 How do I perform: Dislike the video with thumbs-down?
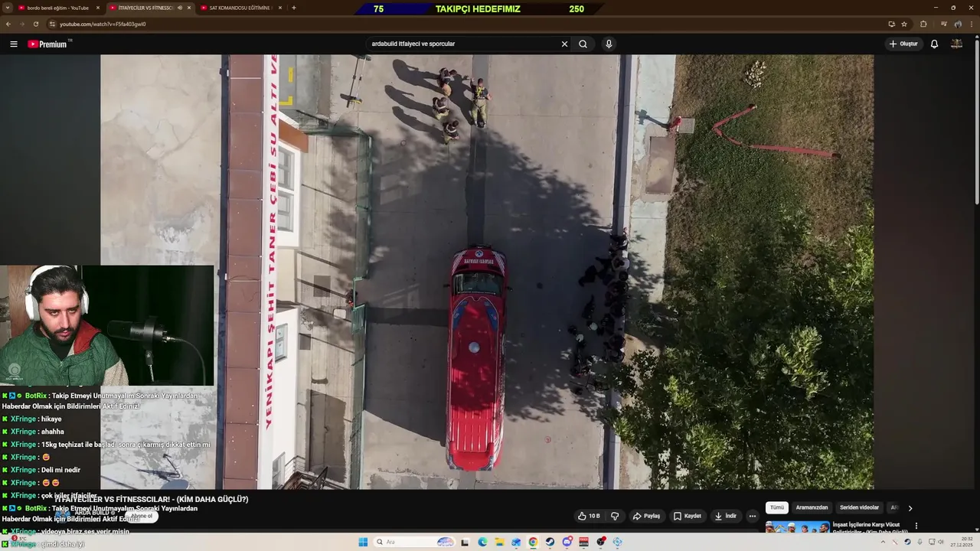[x=614, y=516]
